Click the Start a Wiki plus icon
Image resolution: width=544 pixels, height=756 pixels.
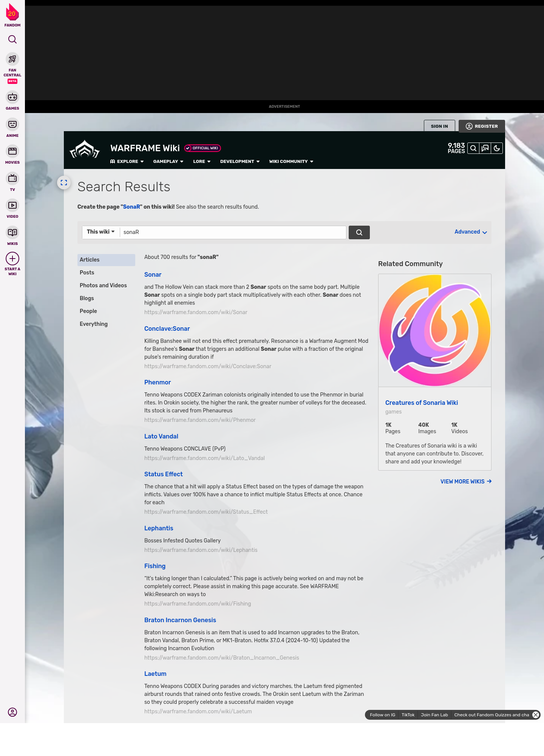click(x=12, y=259)
